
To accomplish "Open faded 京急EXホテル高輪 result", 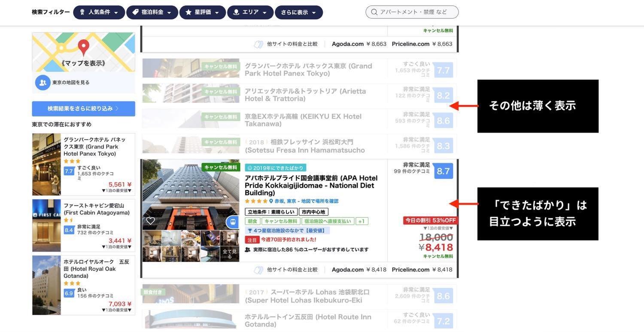I will [x=303, y=120].
